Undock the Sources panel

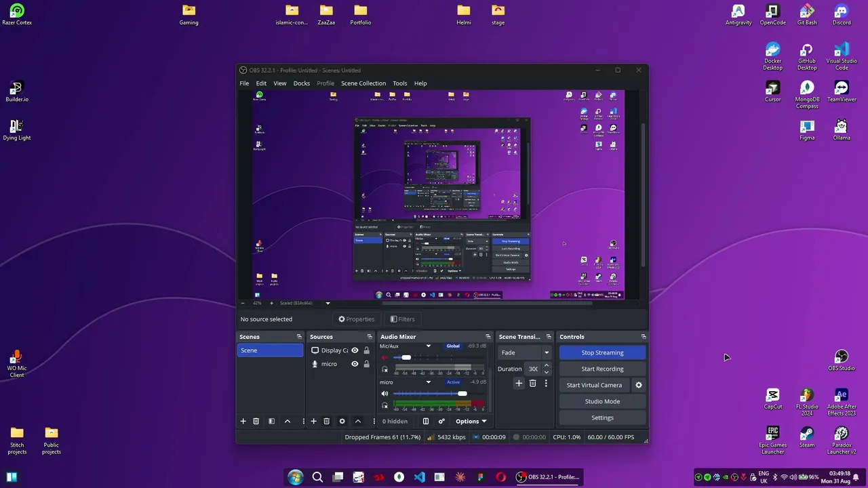click(x=370, y=337)
